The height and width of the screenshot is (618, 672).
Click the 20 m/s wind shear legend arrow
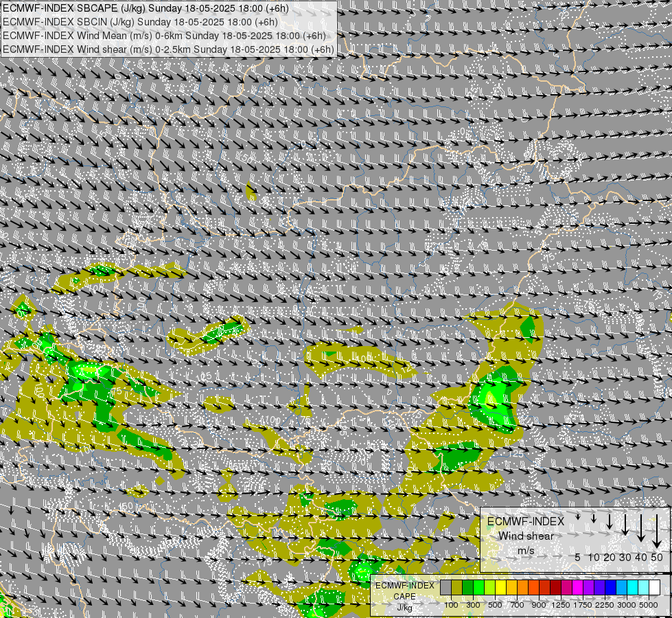[610, 521]
